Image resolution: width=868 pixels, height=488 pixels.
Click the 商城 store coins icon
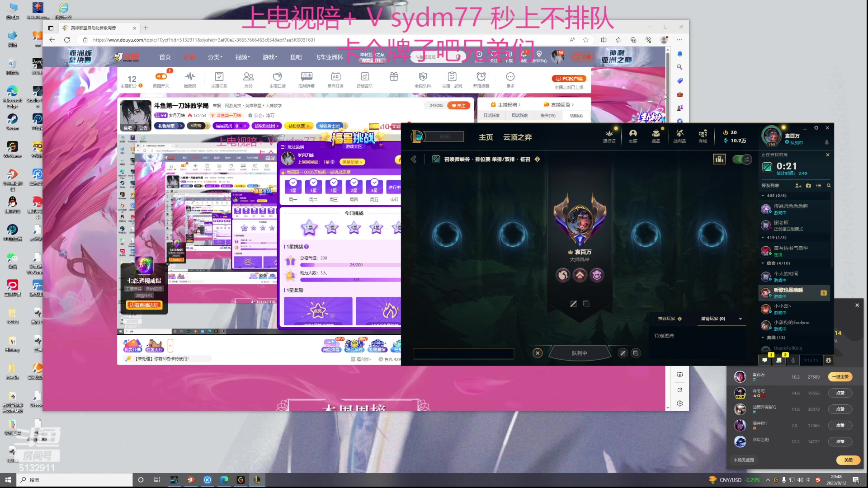tap(703, 134)
